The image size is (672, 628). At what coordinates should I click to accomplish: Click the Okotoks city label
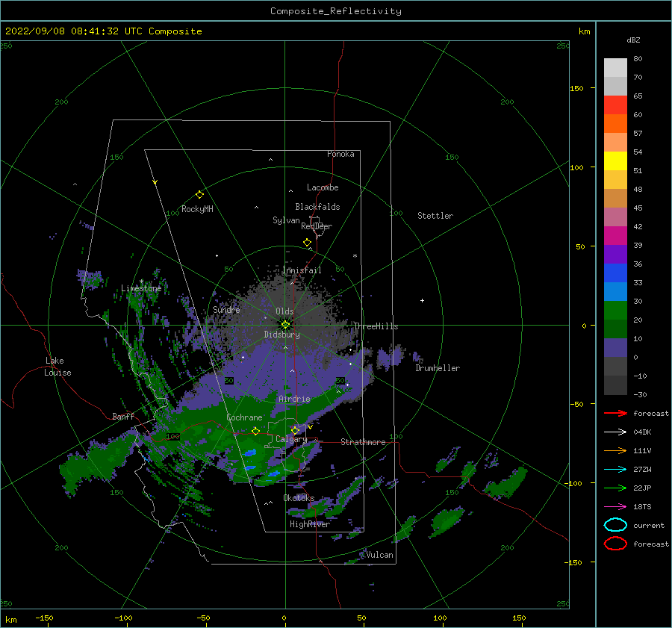coord(299,498)
